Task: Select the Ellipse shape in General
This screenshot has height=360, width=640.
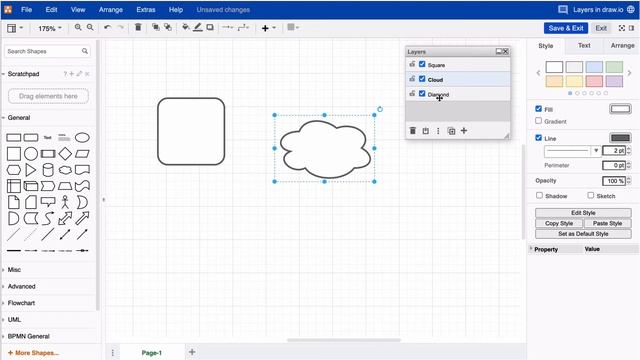Action: pos(82,138)
